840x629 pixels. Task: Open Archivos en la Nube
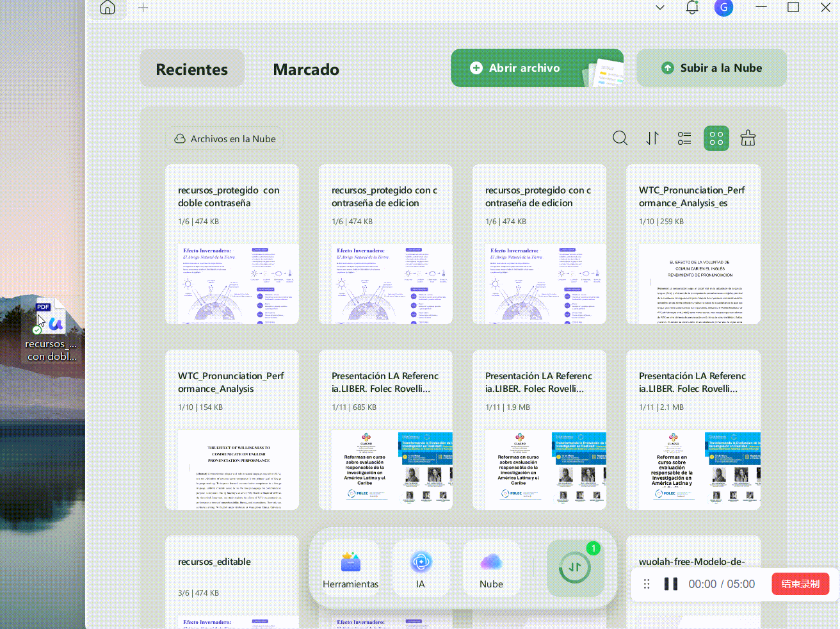[225, 139]
